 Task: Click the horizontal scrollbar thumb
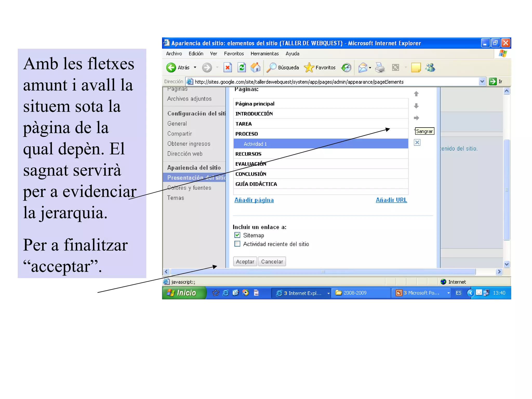pos(323,272)
